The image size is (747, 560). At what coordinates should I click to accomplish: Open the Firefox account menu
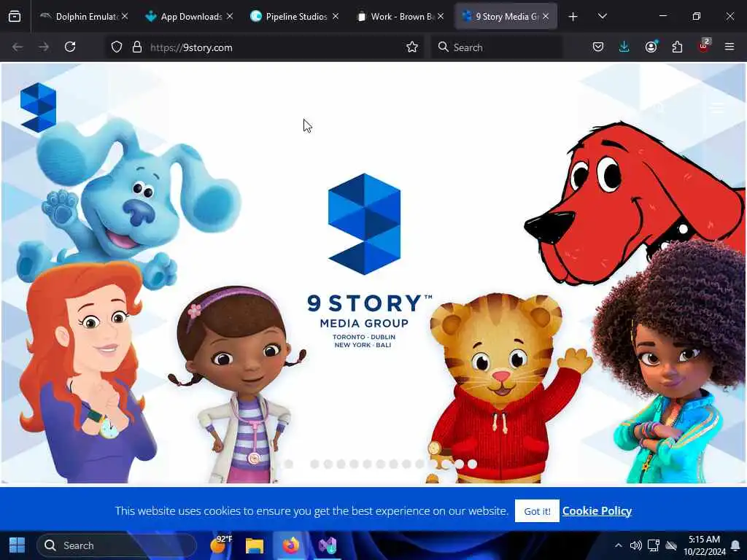(x=651, y=47)
